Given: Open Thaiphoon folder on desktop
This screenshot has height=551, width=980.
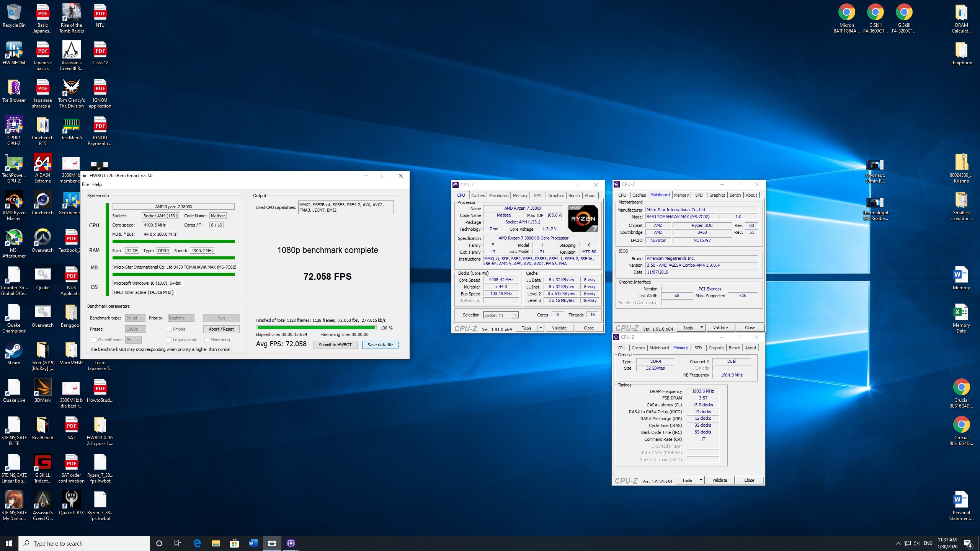Looking at the screenshot, I should 961,54.
